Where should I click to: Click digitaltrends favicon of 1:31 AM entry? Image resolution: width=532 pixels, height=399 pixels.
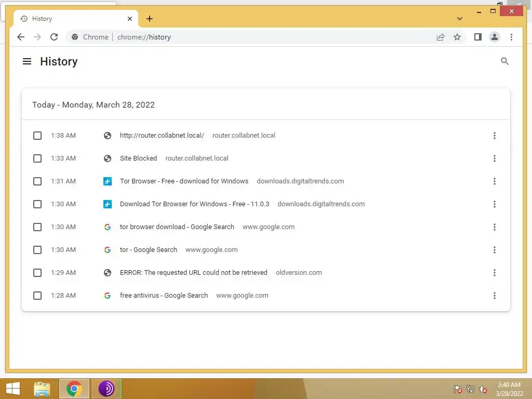pos(108,181)
